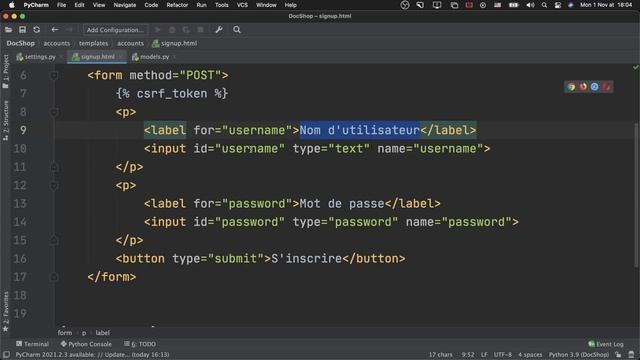This screenshot has width=640, height=360.
Task: Collapse the p tag fold on line 8
Action: (x=54, y=112)
